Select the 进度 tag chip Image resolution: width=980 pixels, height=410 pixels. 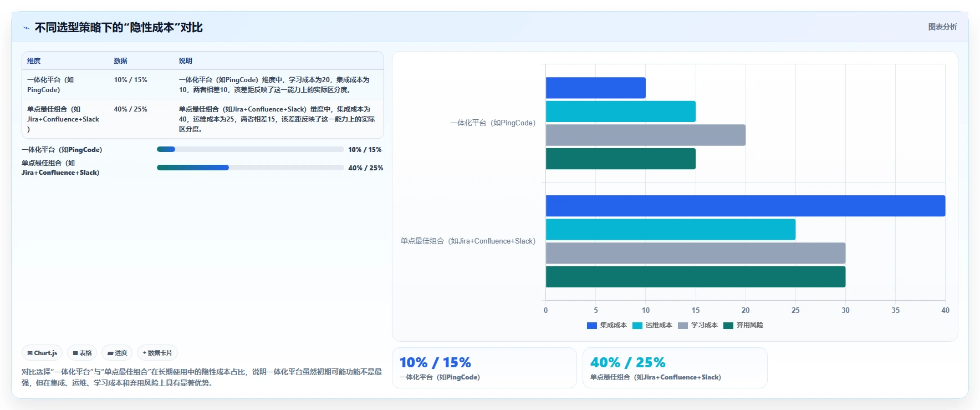coord(117,353)
